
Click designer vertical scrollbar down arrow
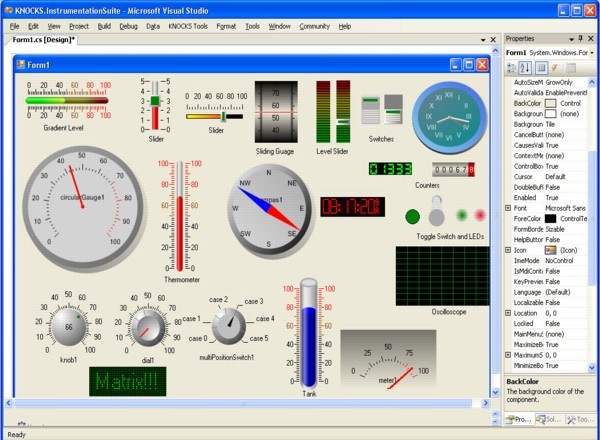point(496,393)
